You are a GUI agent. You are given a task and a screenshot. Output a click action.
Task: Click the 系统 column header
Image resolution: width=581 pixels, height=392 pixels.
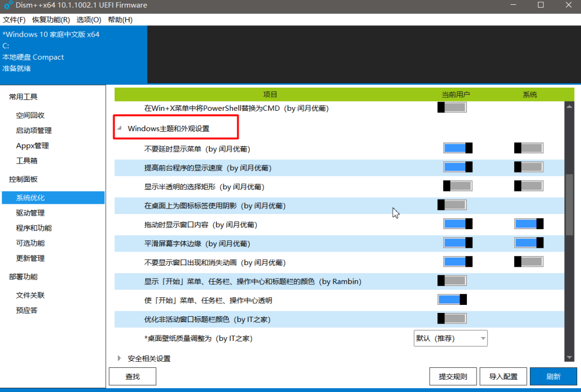pos(530,95)
